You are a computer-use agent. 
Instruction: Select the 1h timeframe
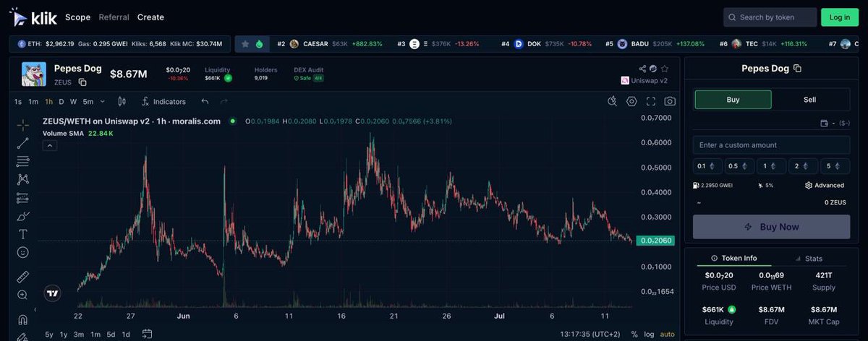pyautogui.click(x=49, y=102)
